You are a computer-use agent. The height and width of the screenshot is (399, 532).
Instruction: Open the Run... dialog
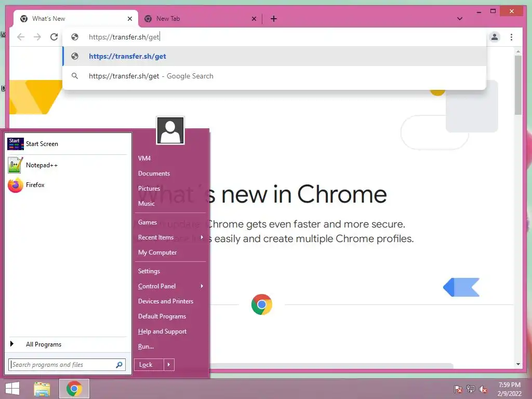[x=170, y=347]
